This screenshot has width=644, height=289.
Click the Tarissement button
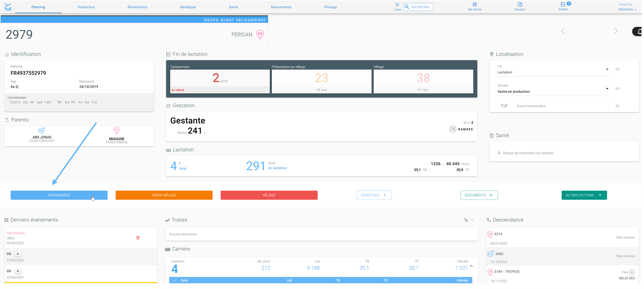[x=59, y=195]
